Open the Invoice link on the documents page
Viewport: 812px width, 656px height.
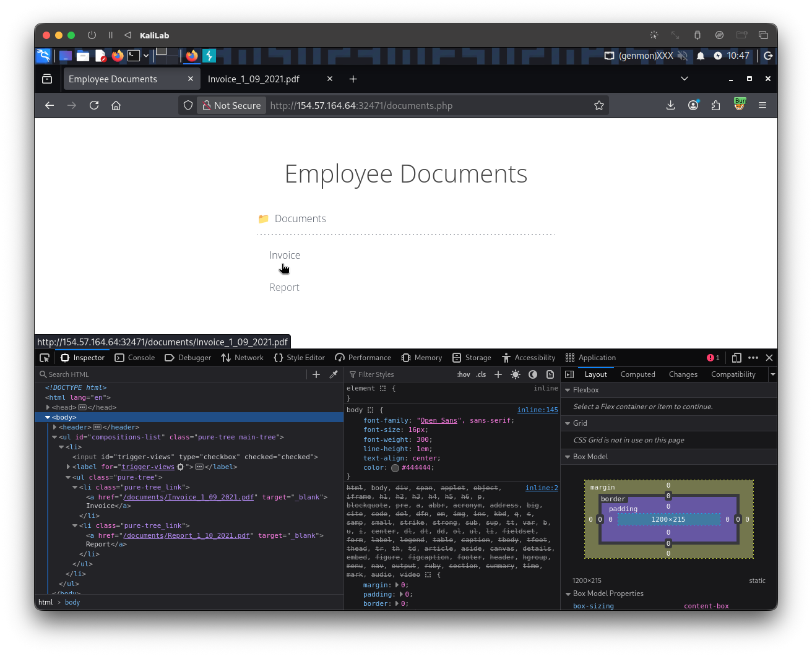(x=285, y=255)
